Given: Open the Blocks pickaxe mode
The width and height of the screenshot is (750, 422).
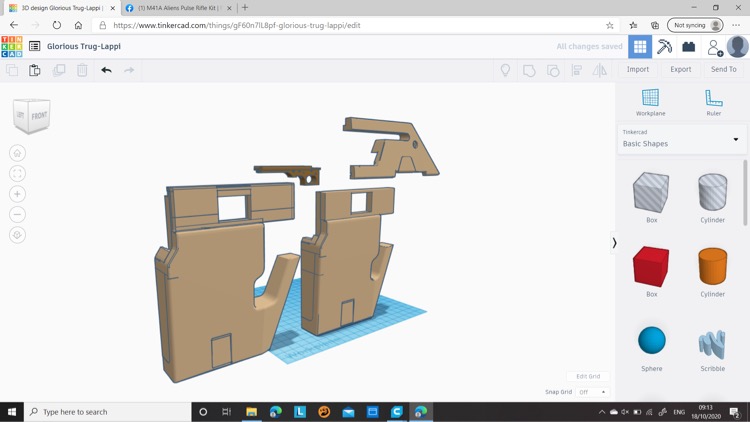Looking at the screenshot, I should coord(664,46).
